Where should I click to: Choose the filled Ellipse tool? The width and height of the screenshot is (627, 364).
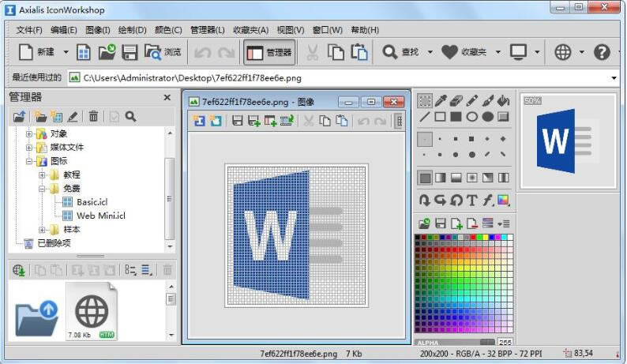[487, 117]
